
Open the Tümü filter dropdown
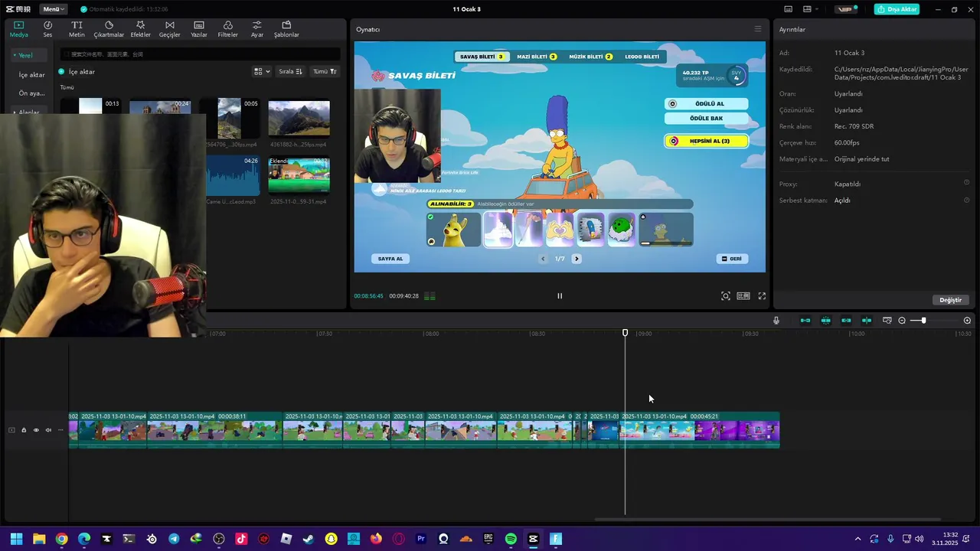[325, 71]
